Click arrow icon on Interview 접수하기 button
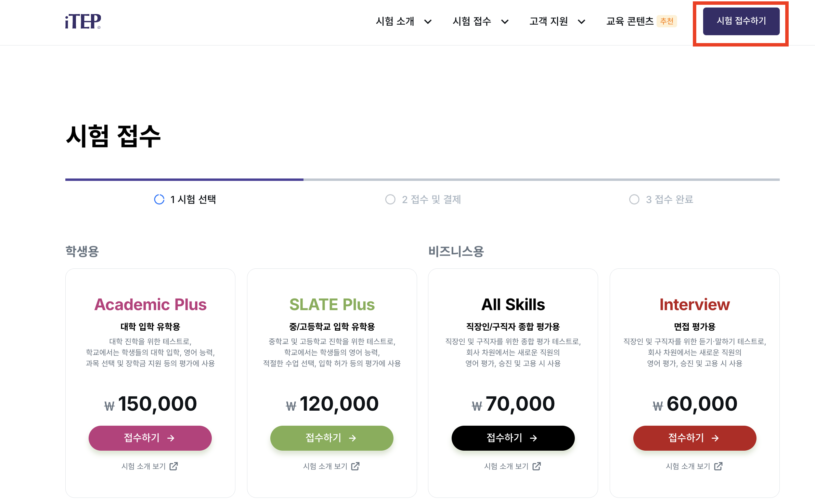This screenshot has width=815, height=504. click(x=715, y=438)
